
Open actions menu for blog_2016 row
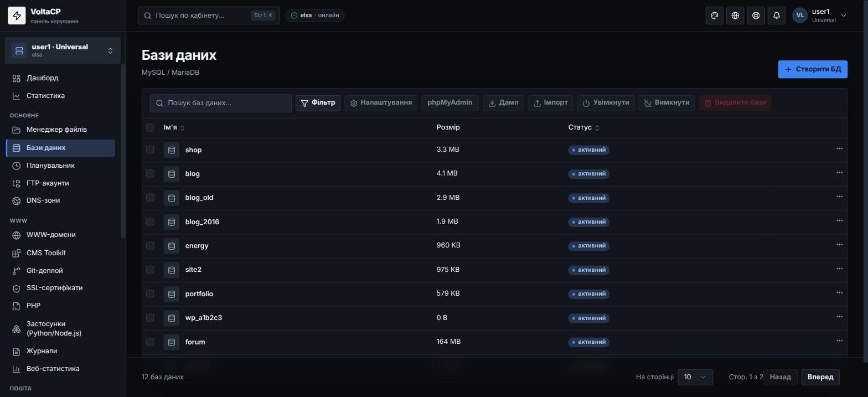click(x=839, y=220)
